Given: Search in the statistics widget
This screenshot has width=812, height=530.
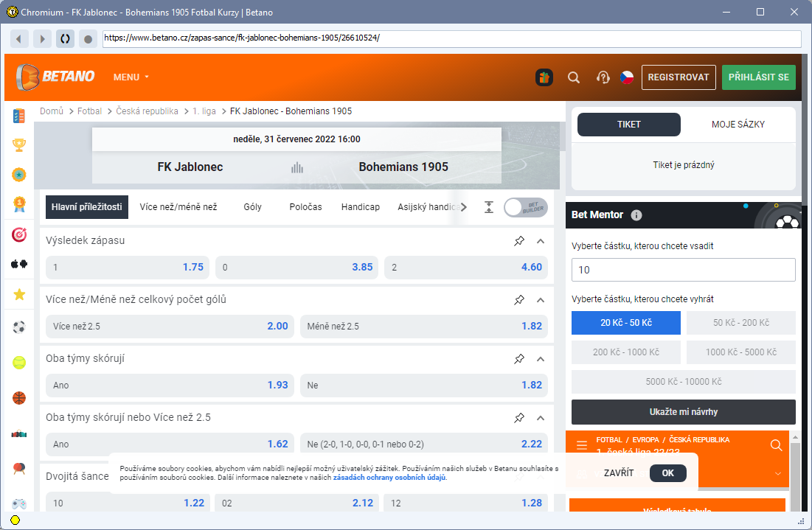Looking at the screenshot, I should pyautogui.click(x=776, y=445).
